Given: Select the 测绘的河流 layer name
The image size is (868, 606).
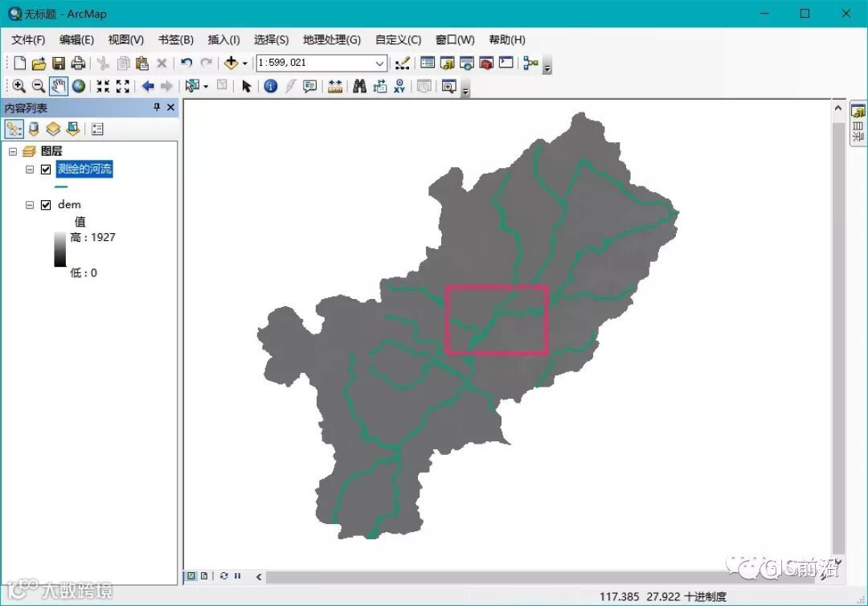Looking at the screenshot, I should (x=84, y=170).
